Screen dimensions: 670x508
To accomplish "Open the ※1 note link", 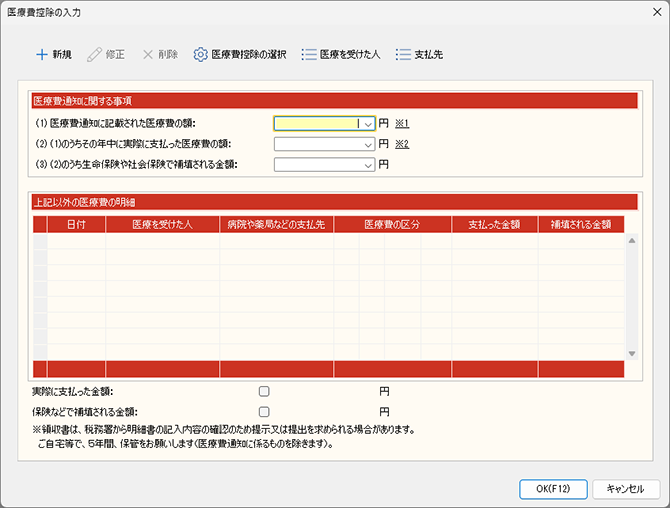I will tap(402, 124).
